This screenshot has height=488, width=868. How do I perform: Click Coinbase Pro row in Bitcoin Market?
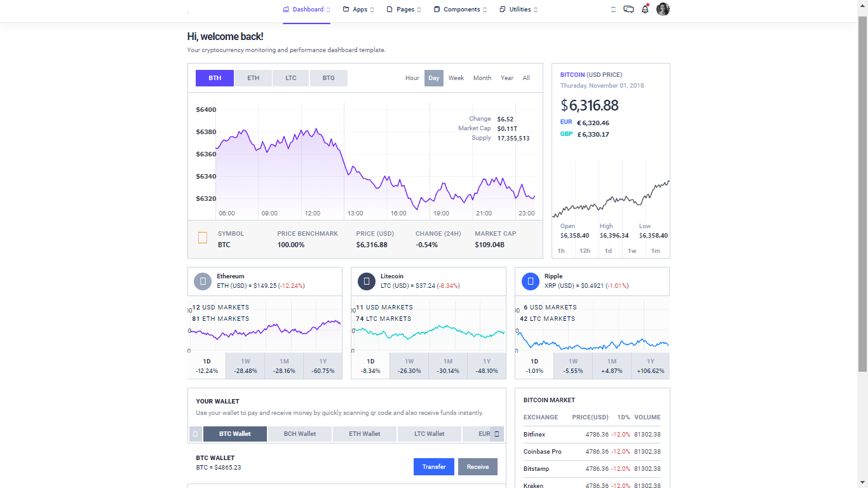point(592,452)
